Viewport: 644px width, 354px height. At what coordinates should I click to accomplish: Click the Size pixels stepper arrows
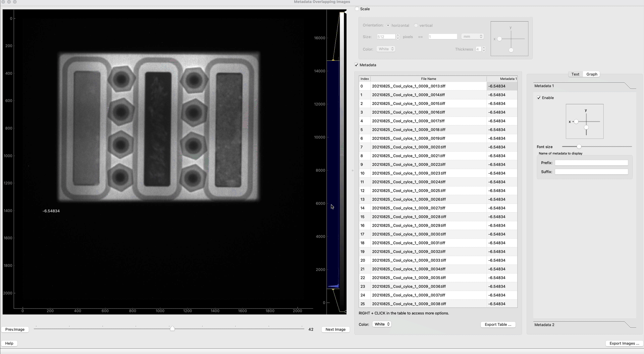point(398,37)
